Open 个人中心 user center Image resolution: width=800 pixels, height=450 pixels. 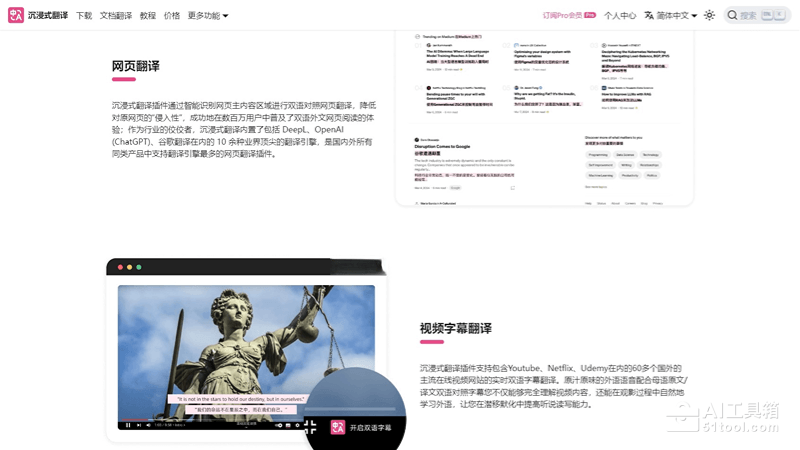(620, 15)
